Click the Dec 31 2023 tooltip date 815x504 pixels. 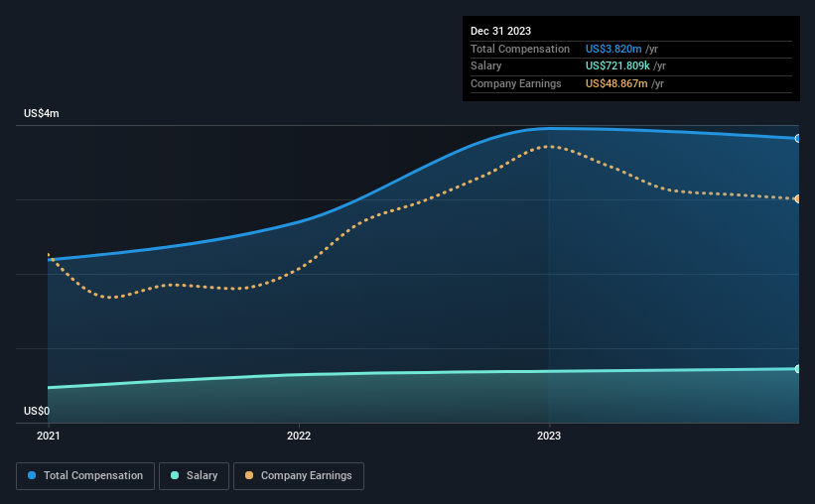(500, 31)
